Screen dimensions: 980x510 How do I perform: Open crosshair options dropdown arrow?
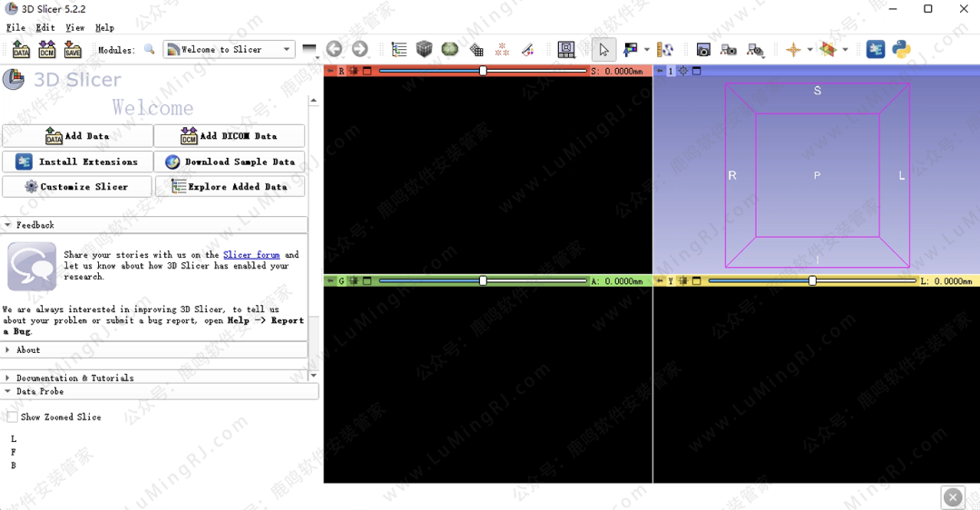tap(810, 49)
